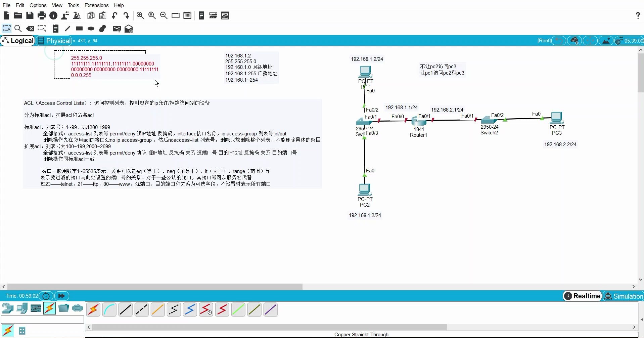644x338 pixels.
Task: Click left chevron to scroll connection types
Action: [88, 327]
